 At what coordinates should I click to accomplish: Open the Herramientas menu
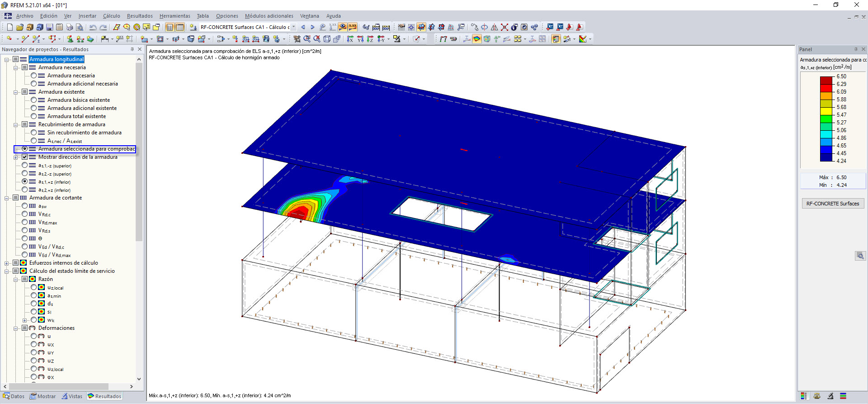(175, 16)
